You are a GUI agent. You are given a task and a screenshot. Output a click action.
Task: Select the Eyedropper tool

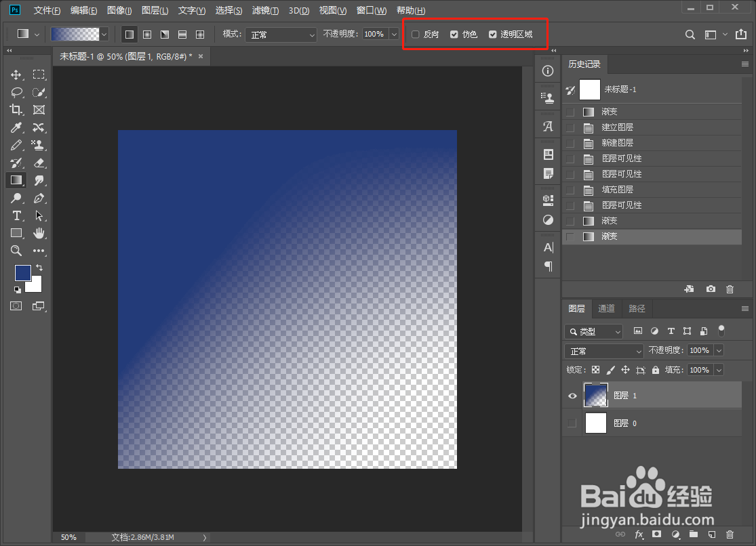(x=16, y=127)
